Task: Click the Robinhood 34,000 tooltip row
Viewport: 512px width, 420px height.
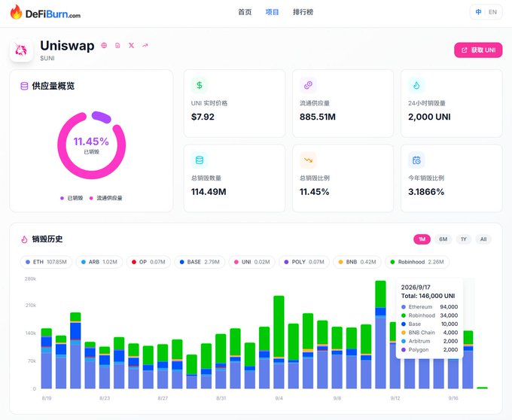Action: pyautogui.click(x=429, y=315)
